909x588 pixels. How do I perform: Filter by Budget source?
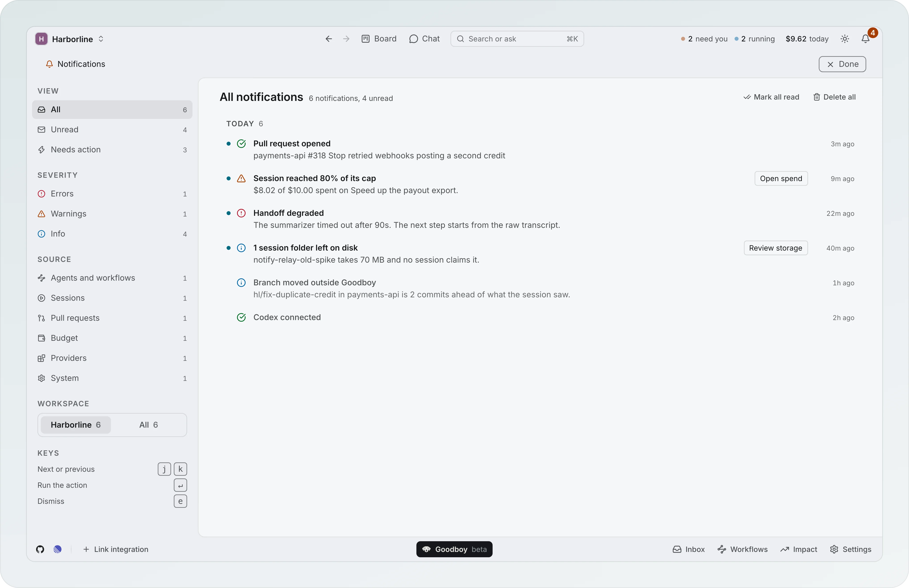tap(112, 338)
